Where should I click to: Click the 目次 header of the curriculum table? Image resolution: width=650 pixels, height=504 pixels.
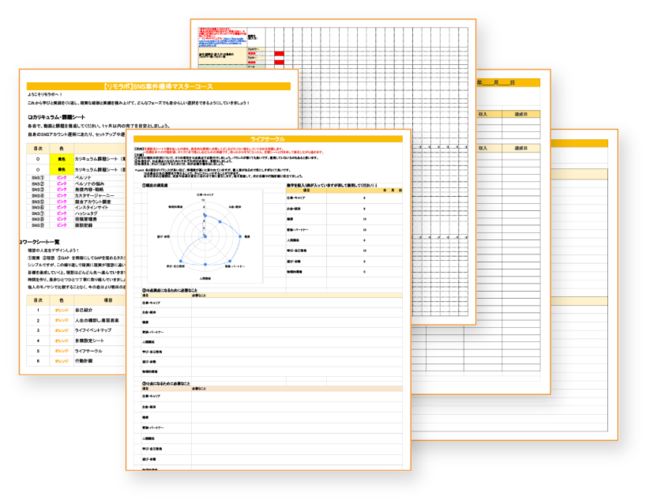click(38, 148)
